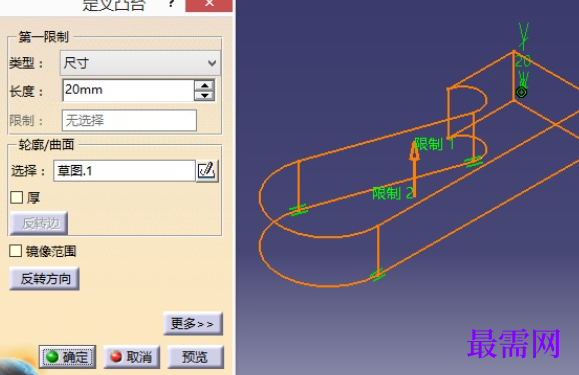Click the 长度 field containing 20mm
579x375 pixels.
(129, 90)
